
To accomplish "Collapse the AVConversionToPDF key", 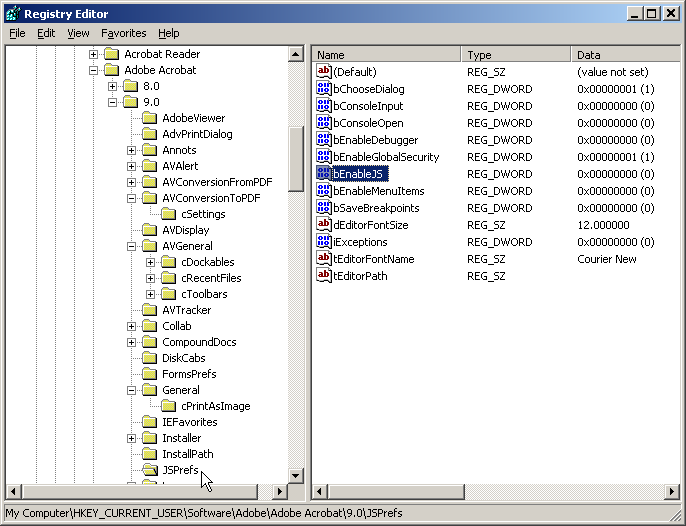I will pos(131,198).
